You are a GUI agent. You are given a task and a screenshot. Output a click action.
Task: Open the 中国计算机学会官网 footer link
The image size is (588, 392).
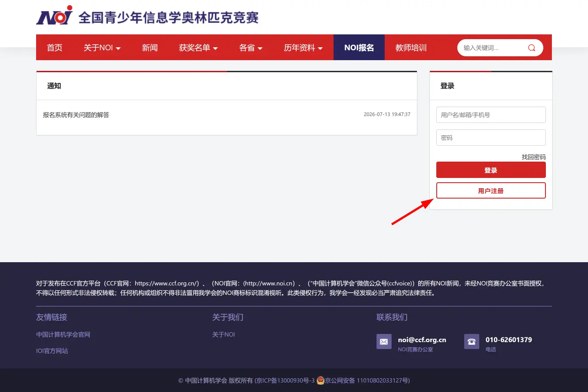pyautogui.click(x=63, y=334)
